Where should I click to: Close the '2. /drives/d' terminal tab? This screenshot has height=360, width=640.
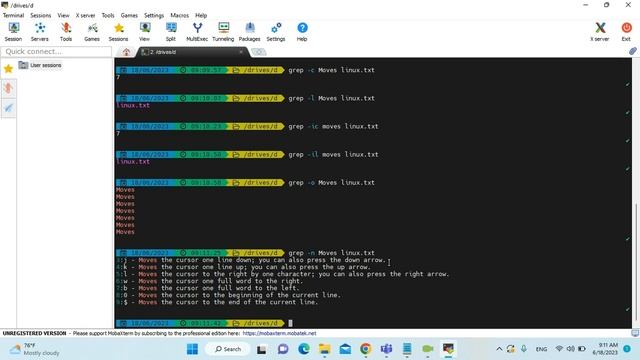click(241, 52)
